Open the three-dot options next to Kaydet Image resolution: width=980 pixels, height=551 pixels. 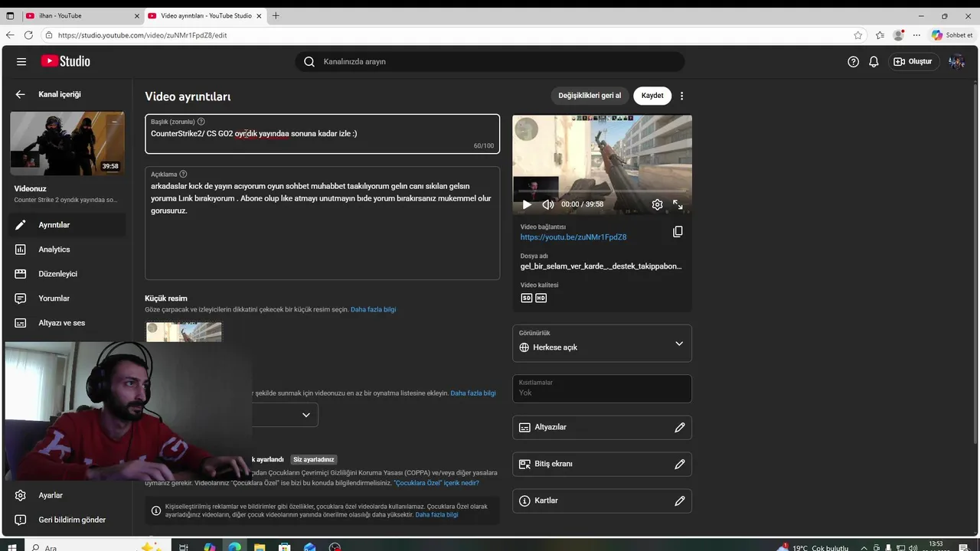click(681, 96)
